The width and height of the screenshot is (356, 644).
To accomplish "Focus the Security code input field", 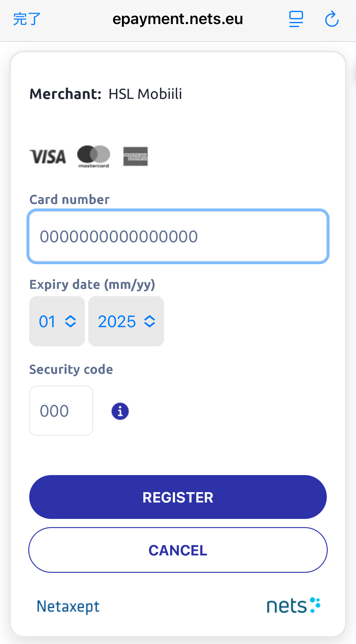I will [61, 411].
